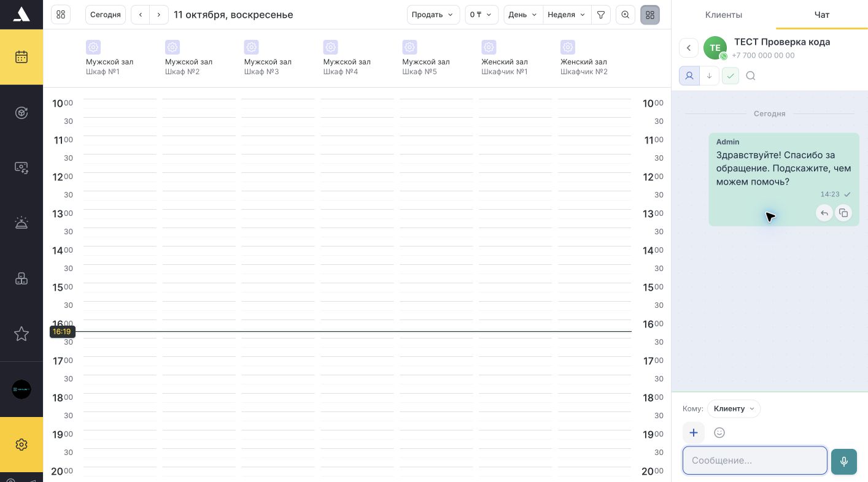Copy the Admin message text

pos(843,213)
